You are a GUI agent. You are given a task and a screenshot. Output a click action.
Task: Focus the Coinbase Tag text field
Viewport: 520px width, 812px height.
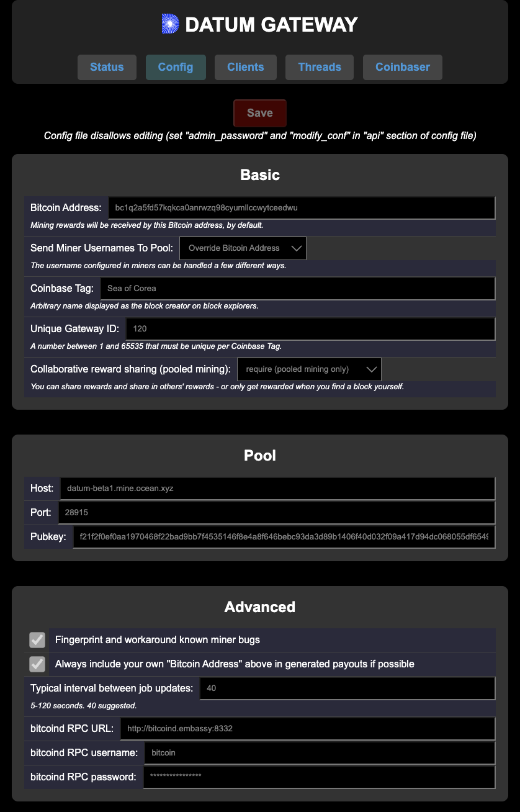click(x=298, y=289)
